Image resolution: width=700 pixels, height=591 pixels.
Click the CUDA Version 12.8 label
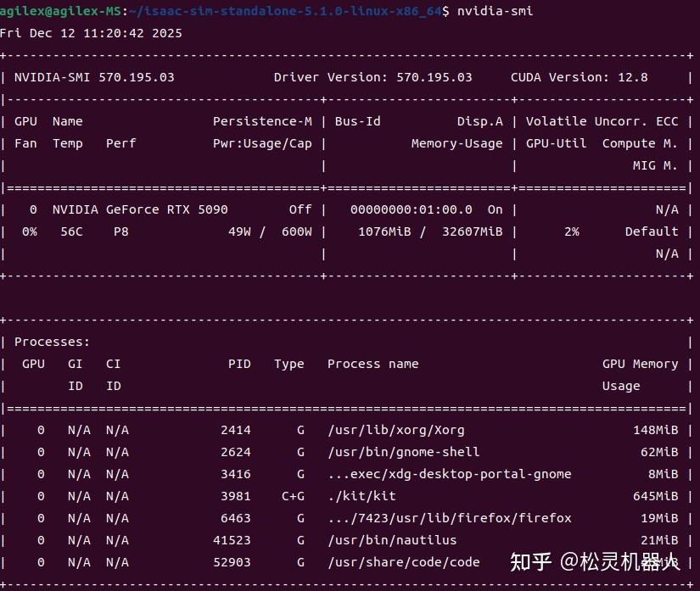tap(581, 77)
